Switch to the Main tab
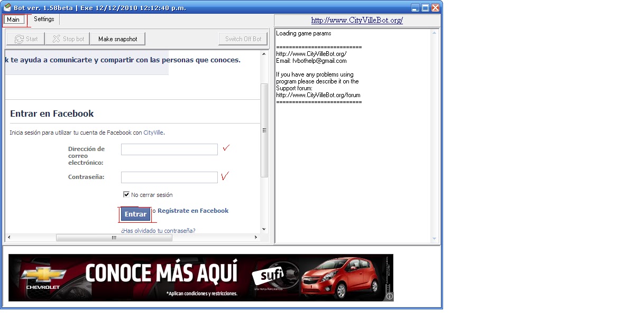 13,20
